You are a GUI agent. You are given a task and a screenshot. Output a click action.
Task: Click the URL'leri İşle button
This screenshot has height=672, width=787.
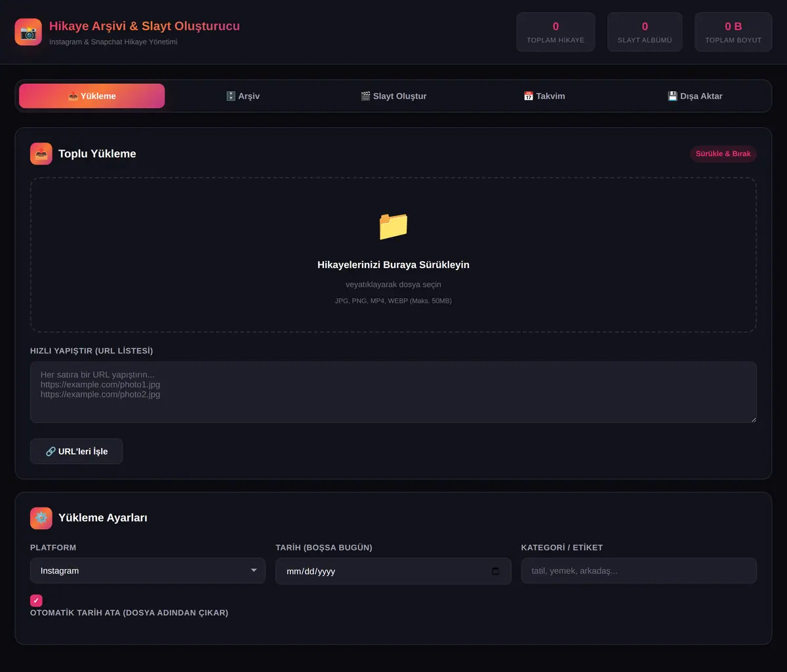(x=76, y=451)
